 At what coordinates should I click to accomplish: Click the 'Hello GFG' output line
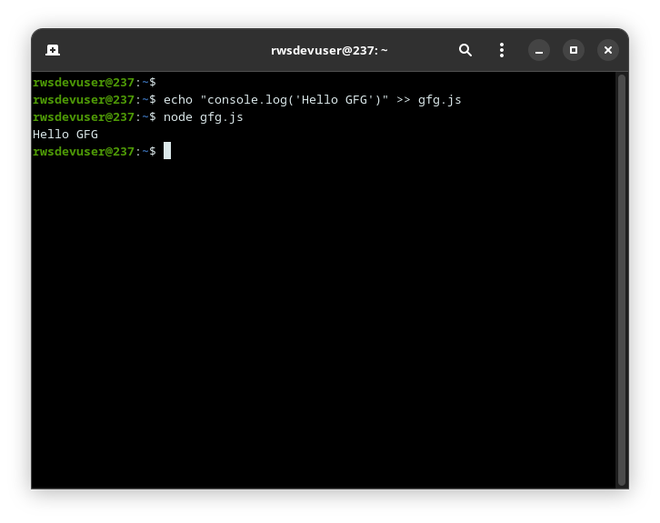pyautogui.click(x=65, y=135)
